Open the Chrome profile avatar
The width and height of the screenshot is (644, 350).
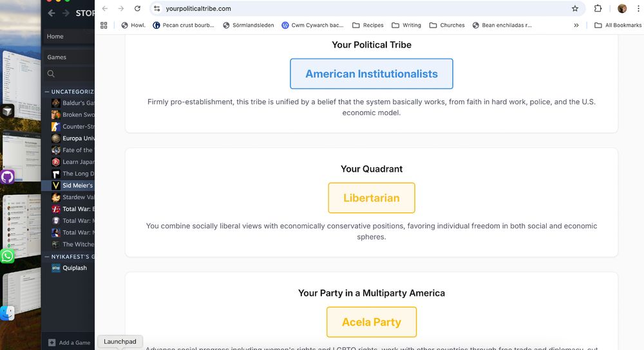[622, 8]
